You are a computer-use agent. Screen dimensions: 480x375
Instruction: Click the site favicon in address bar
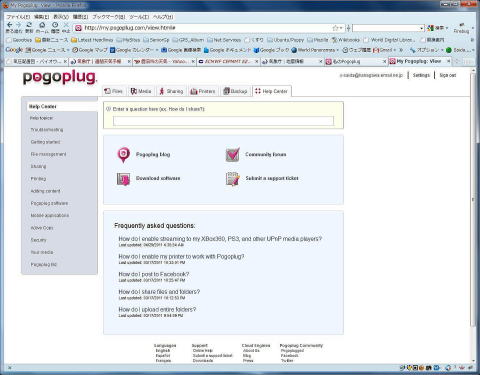(x=78, y=28)
